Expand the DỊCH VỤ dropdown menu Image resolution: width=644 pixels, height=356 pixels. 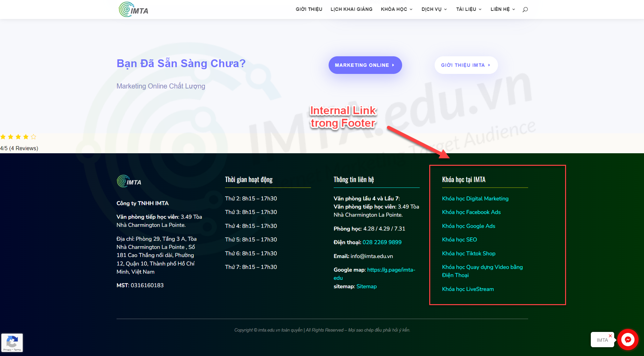(434, 9)
